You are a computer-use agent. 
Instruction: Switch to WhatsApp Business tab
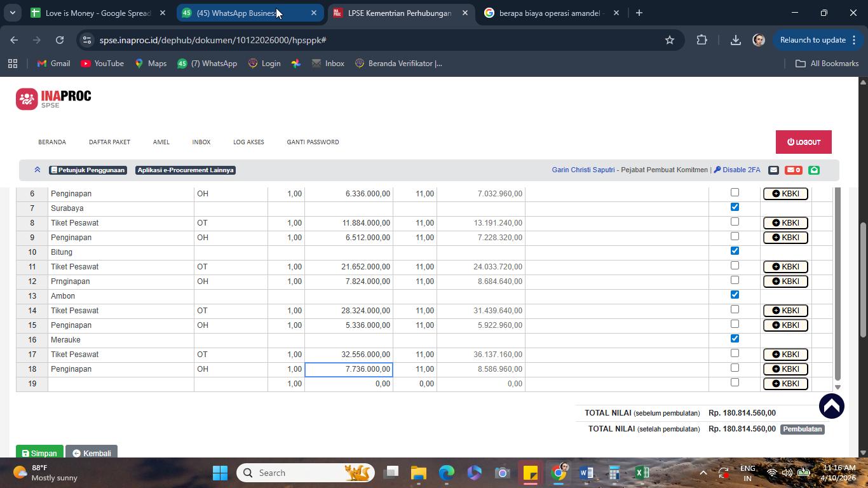pos(250,13)
